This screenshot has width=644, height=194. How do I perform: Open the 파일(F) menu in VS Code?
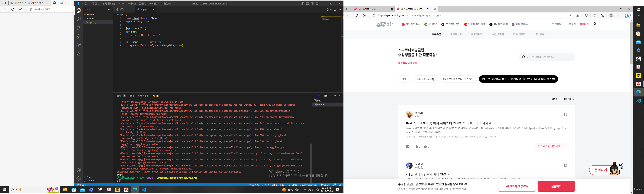pos(86,4)
